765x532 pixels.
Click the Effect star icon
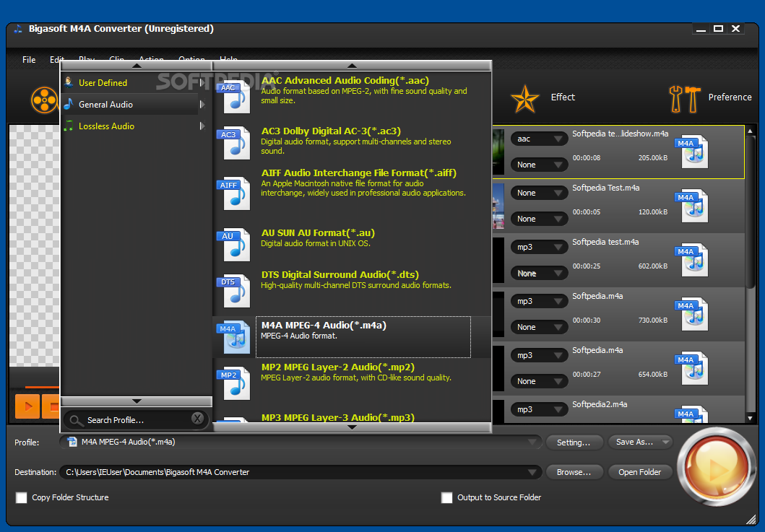(x=525, y=99)
